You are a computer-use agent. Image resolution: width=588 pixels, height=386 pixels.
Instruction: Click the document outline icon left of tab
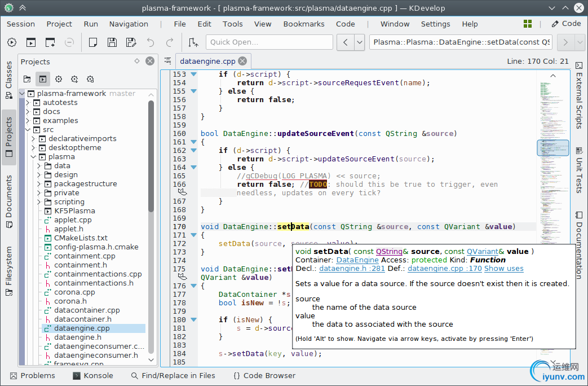click(167, 61)
